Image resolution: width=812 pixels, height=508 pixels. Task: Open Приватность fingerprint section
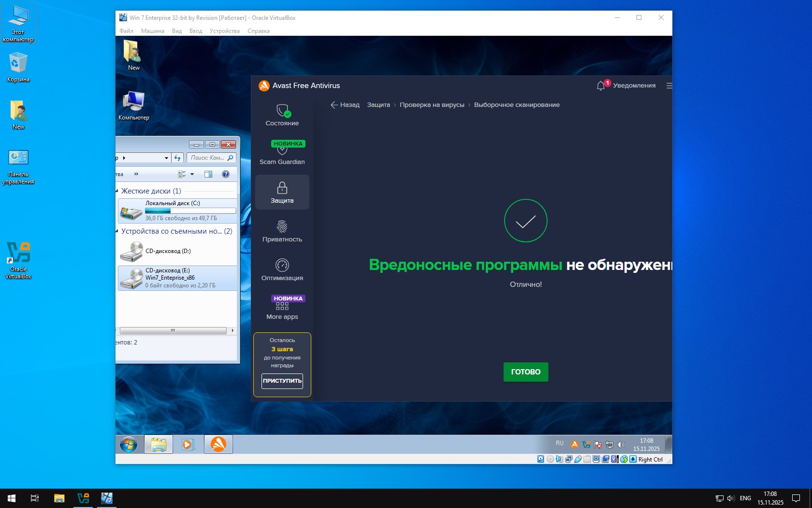pyautogui.click(x=282, y=231)
